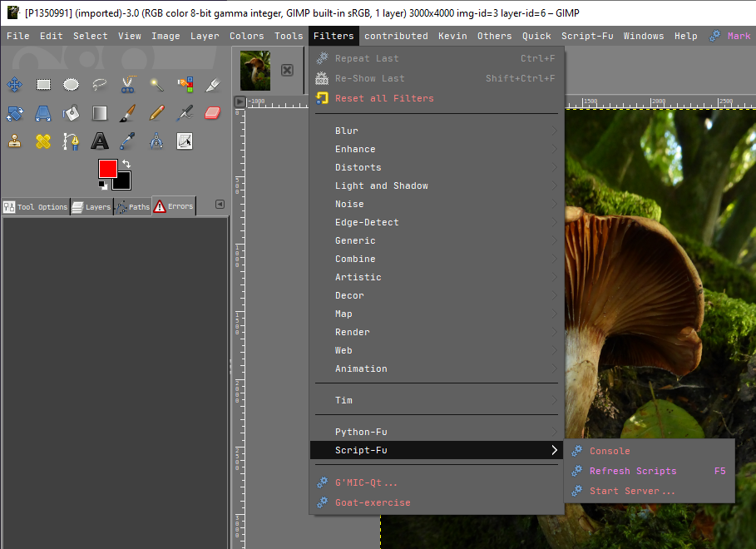Open the Script-Fu Console
756x549 pixels.
tap(650, 451)
